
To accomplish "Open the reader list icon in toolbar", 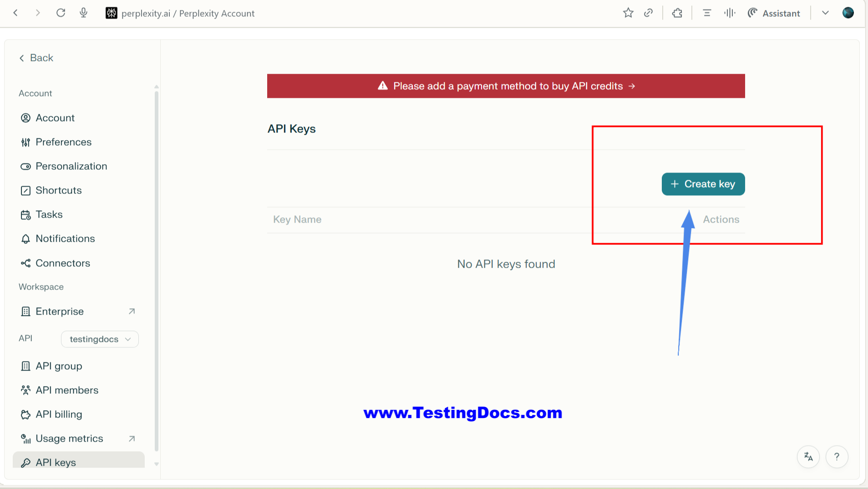I will pos(707,13).
